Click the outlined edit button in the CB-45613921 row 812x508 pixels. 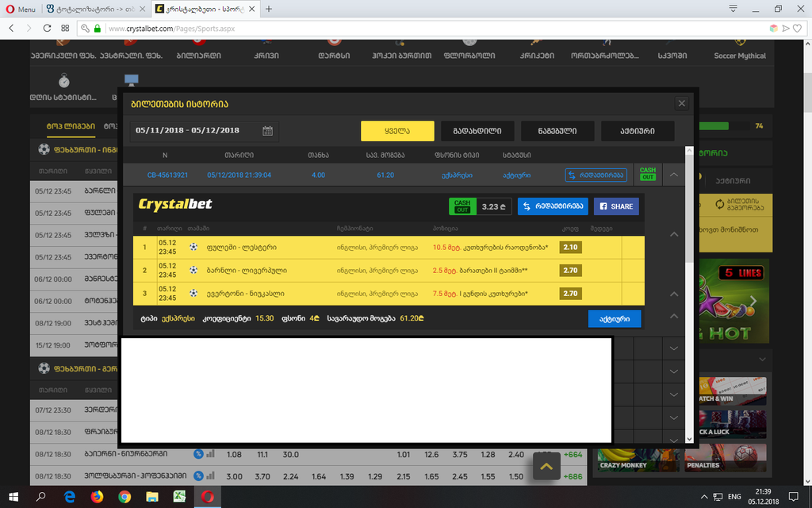596,175
